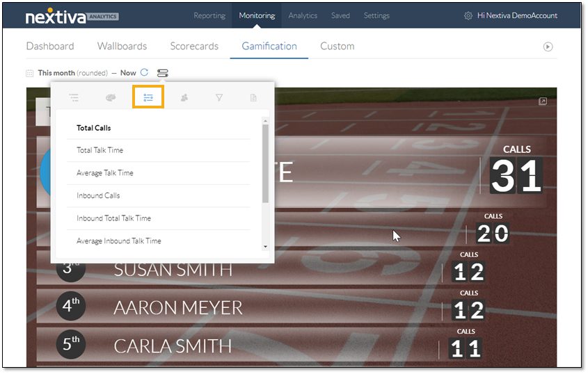588x374 pixels.
Task: Go to the Analytics menu
Action: [x=303, y=16]
